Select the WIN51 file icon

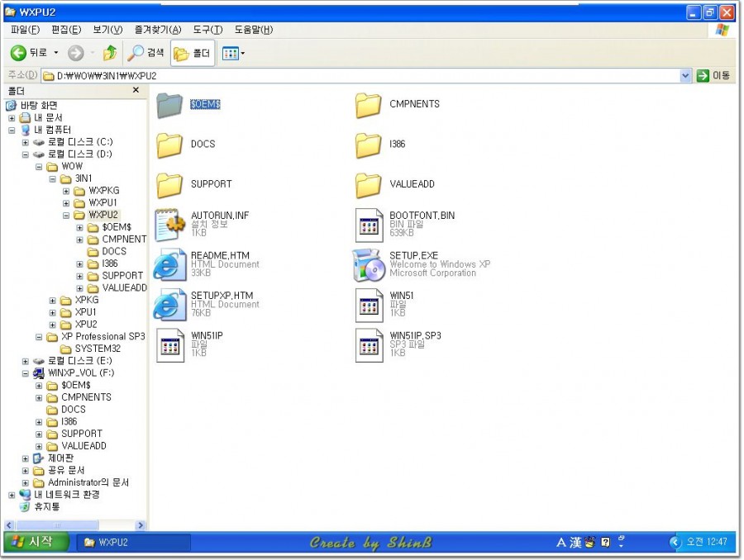(370, 305)
